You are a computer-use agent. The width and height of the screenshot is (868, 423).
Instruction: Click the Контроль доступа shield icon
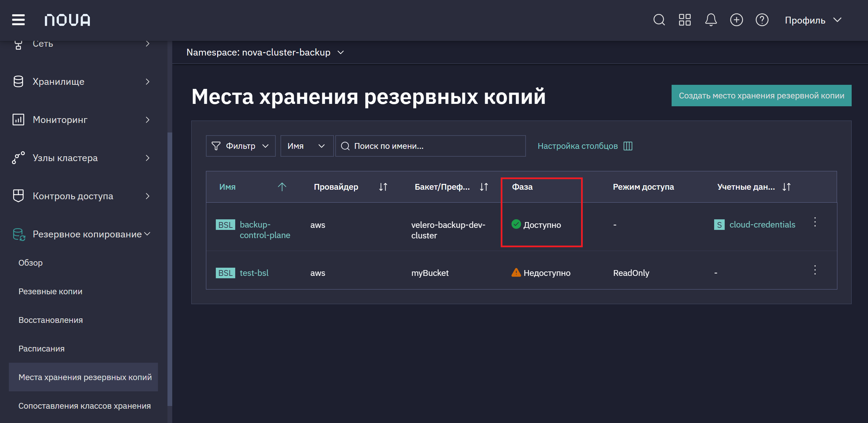(18, 196)
